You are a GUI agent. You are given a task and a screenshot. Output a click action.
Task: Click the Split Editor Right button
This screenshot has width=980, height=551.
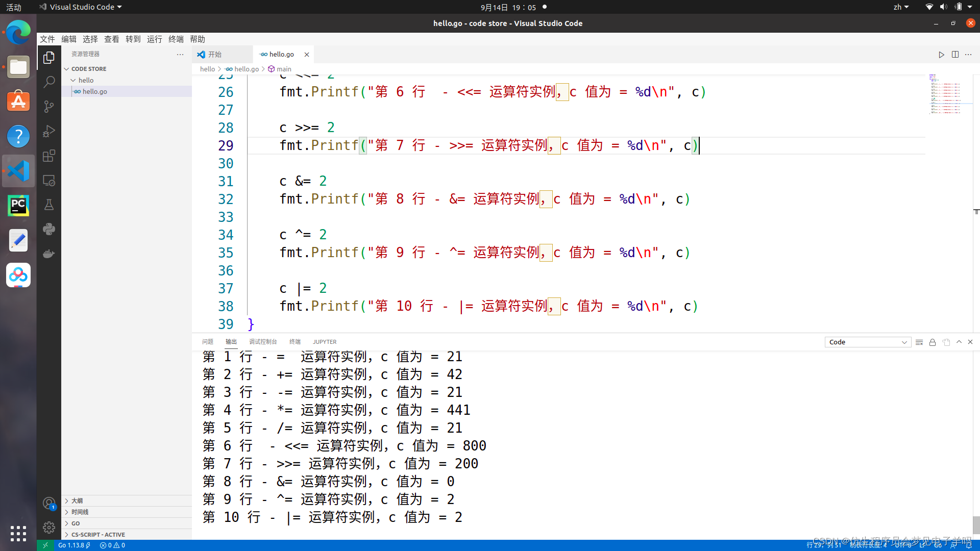955,54
